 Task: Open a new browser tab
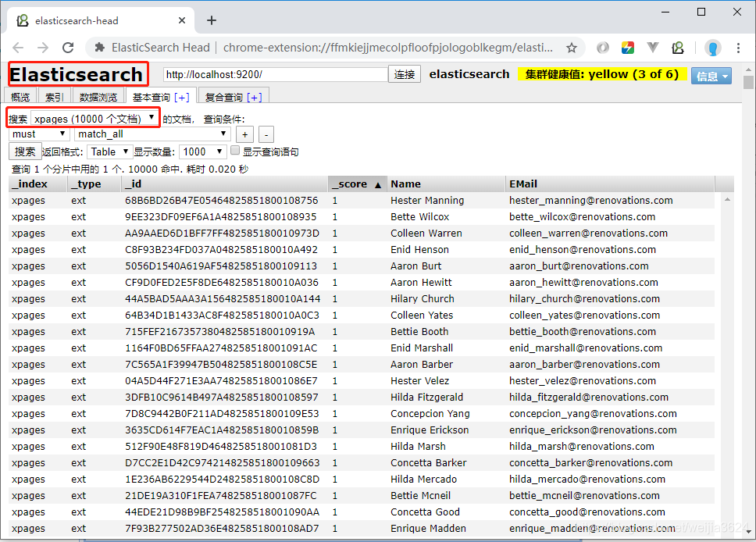click(x=211, y=20)
